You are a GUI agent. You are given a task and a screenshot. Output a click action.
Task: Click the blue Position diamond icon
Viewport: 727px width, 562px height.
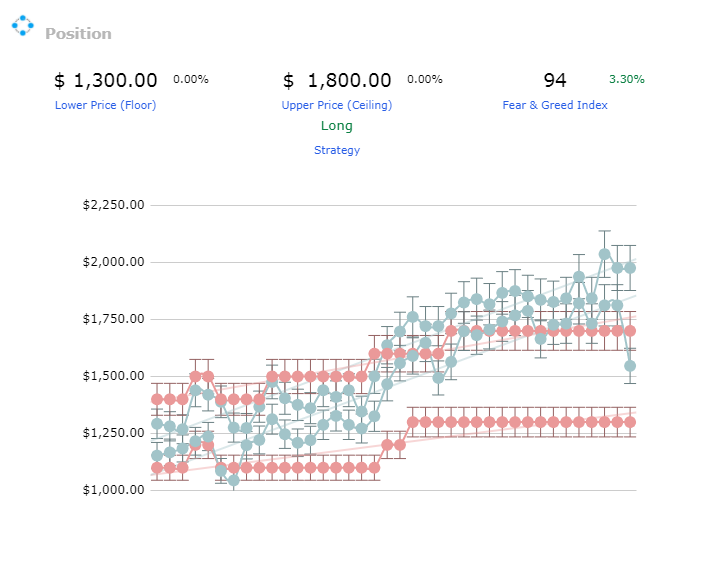click(23, 26)
